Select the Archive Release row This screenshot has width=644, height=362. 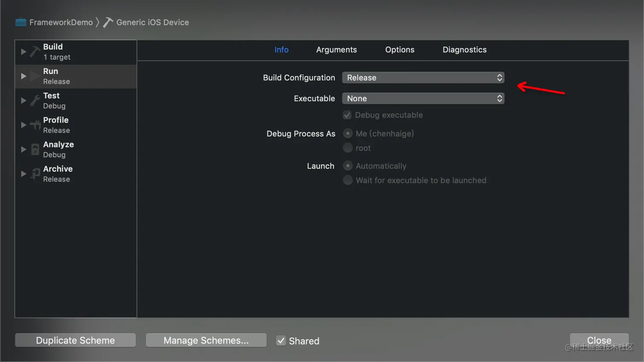(x=76, y=174)
